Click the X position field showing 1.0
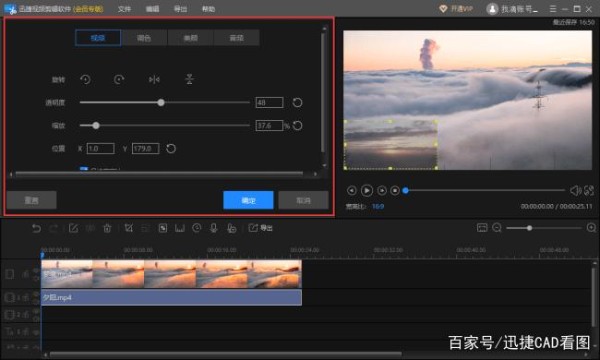This screenshot has height=360, width=600. pos(101,148)
